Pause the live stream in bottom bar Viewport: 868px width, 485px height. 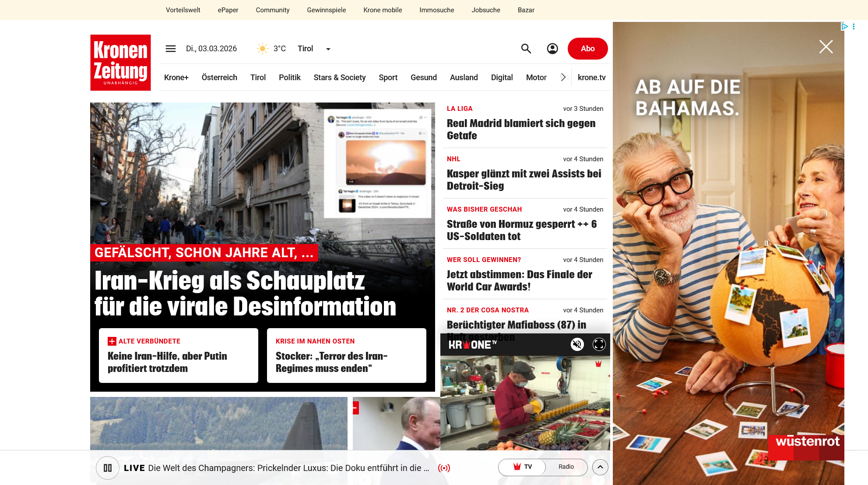point(108,468)
